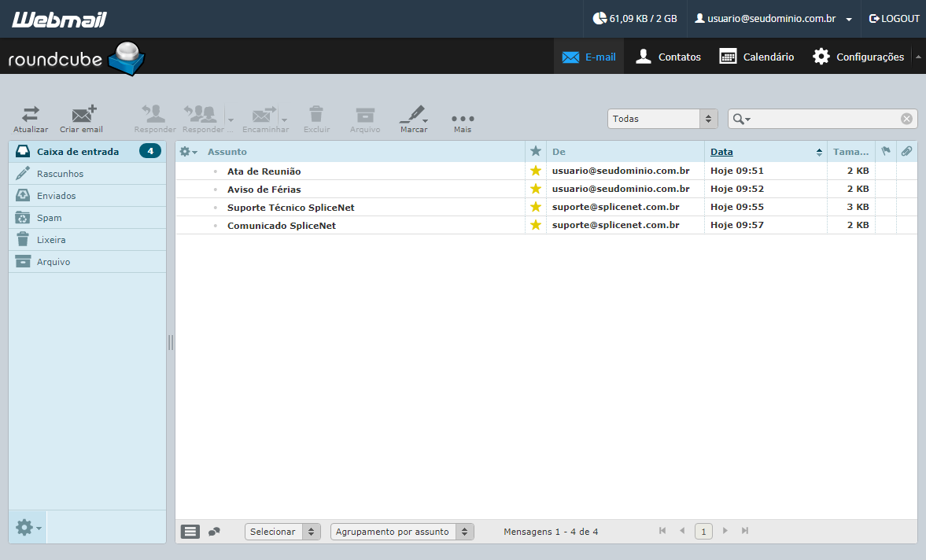The image size is (926, 560).
Task: Go to the Calendário tab
Action: 757,57
